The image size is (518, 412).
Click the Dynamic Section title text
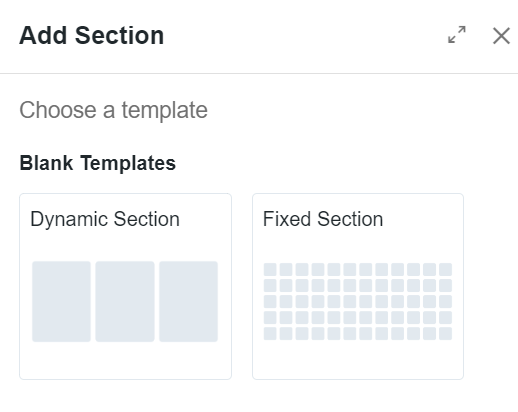105,220
